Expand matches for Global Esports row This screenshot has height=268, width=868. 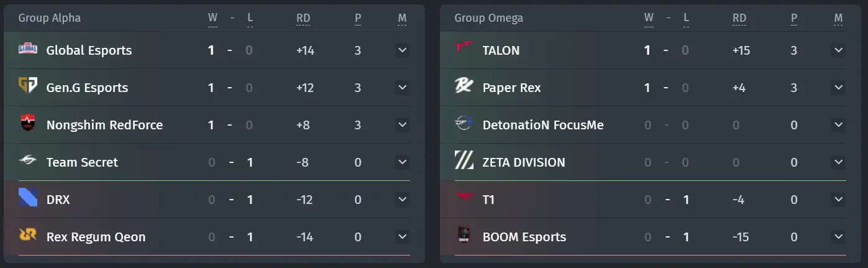point(402,50)
